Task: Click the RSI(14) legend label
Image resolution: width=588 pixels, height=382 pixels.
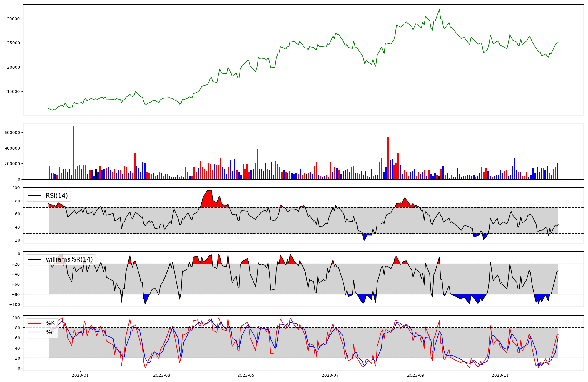Action: point(56,196)
